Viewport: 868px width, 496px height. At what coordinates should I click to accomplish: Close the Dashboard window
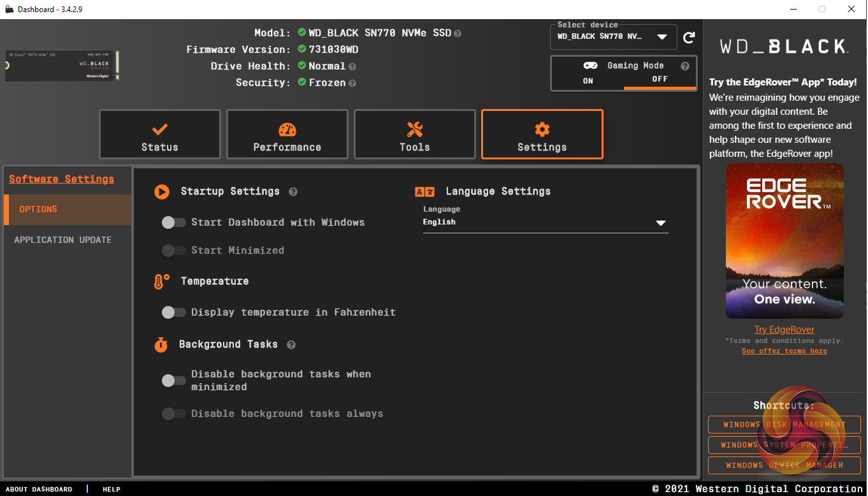point(851,9)
